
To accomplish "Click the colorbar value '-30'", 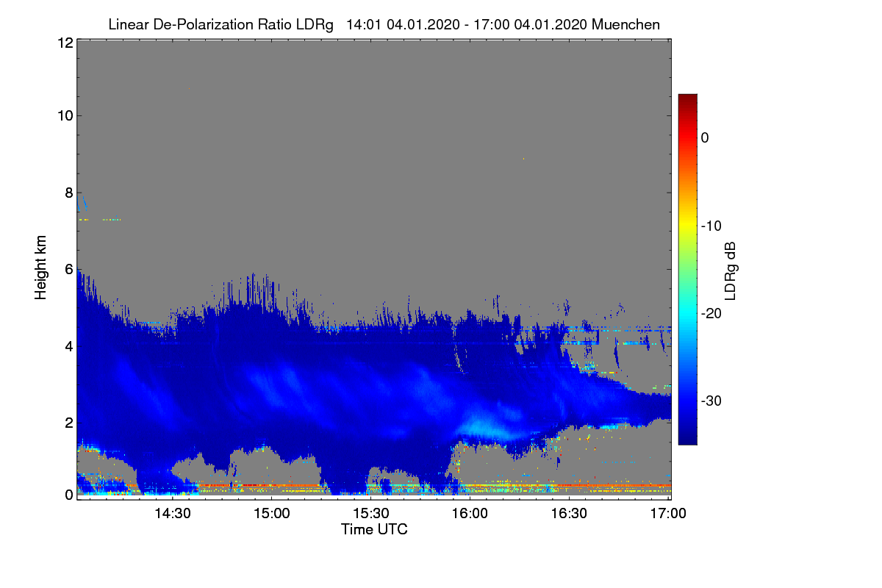I will (711, 401).
